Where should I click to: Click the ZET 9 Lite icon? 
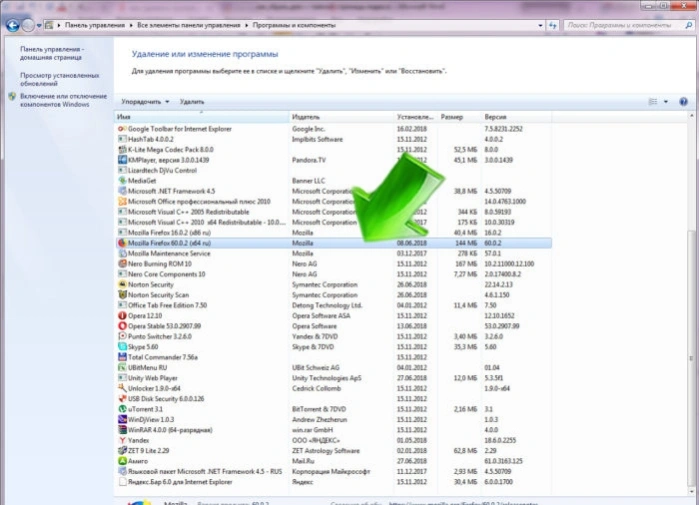pos(122,451)
